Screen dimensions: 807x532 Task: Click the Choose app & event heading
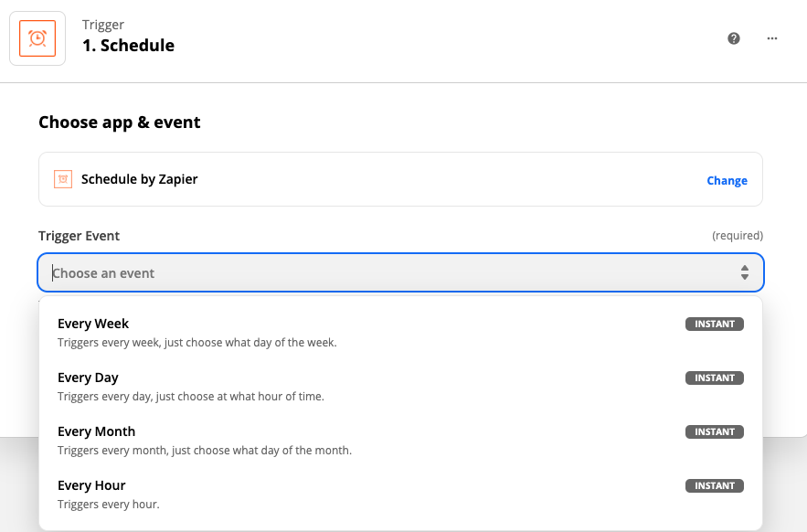click(120, 122)
